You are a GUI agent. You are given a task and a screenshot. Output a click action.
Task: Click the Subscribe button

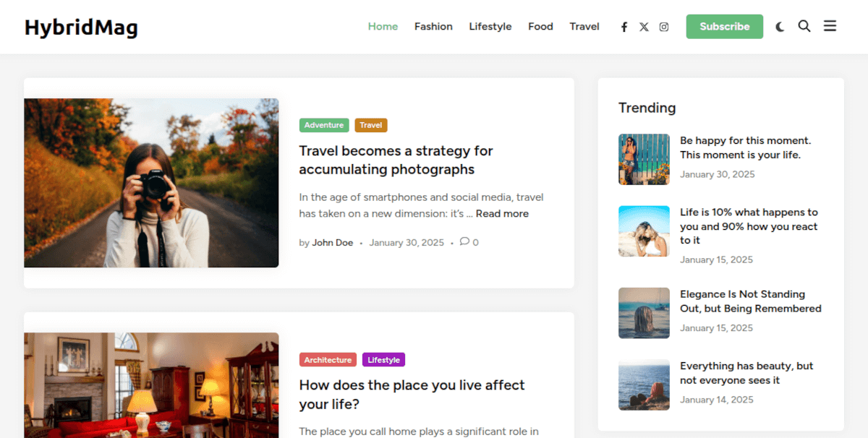pyautogui.click(x=724, y=27)
